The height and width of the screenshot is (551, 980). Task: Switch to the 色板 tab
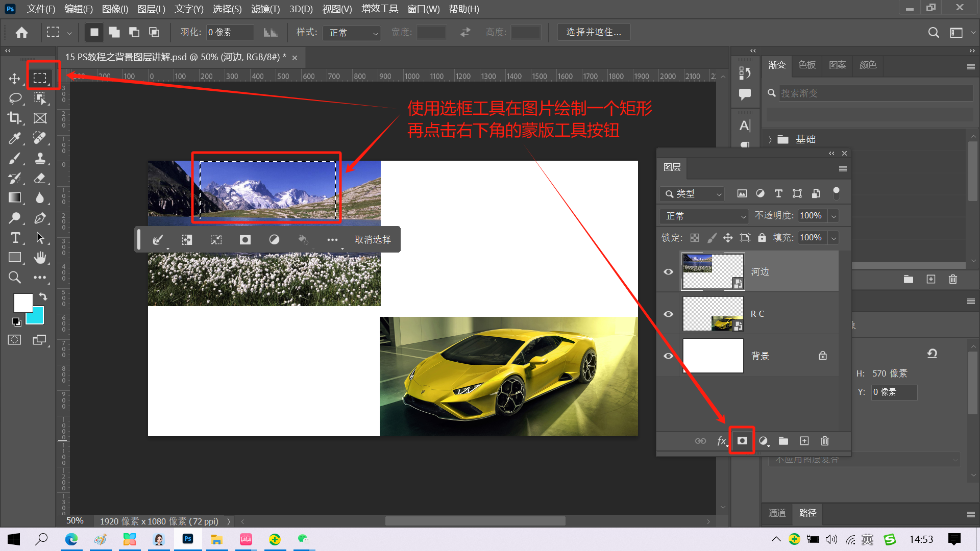tap(807, 65)
